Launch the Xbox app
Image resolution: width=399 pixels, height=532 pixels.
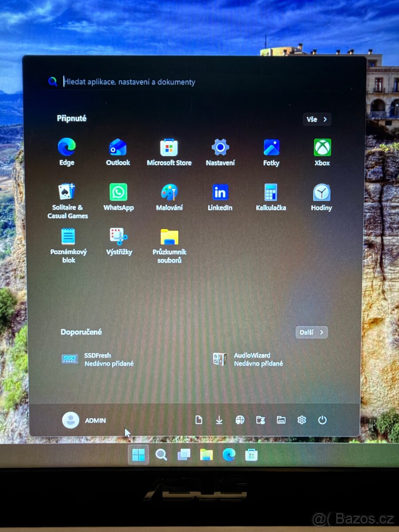point(322,152)
